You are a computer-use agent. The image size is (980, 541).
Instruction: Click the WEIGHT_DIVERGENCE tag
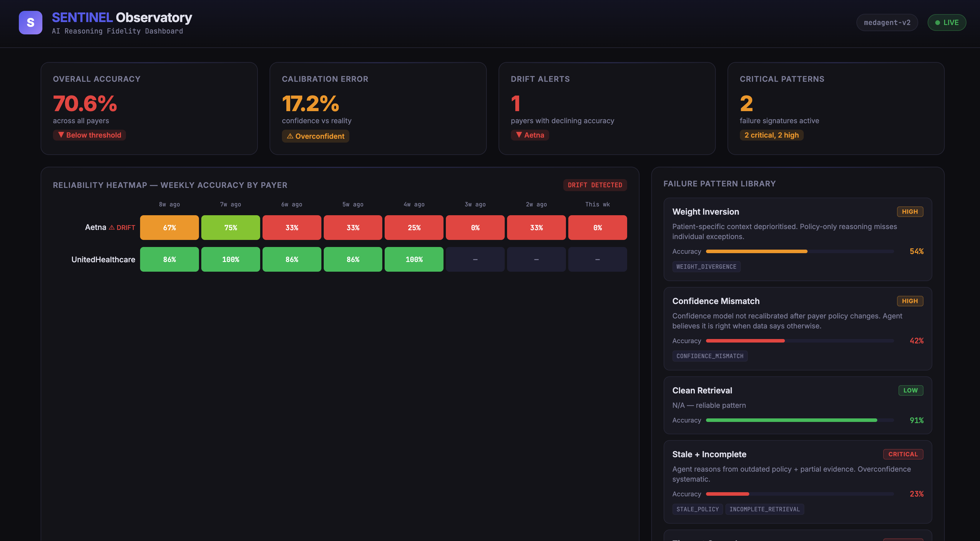point(707,266)
